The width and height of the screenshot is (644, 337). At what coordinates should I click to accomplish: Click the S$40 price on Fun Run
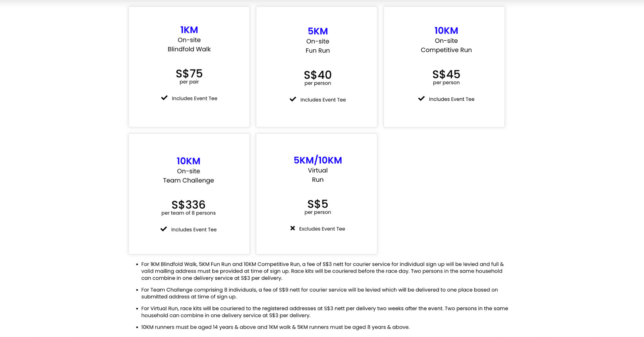pos(318,75)
